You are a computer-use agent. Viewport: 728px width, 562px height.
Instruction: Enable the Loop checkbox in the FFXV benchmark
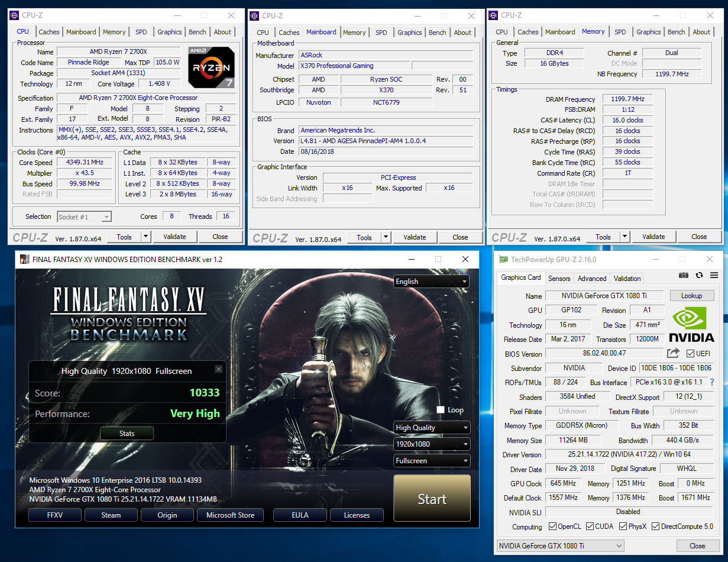[440, 409]
